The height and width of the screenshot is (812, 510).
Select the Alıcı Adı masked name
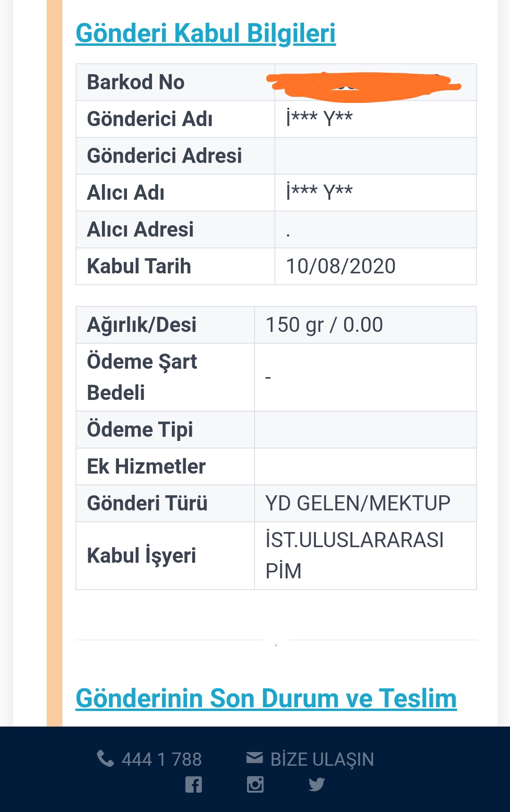click(320, 191)
